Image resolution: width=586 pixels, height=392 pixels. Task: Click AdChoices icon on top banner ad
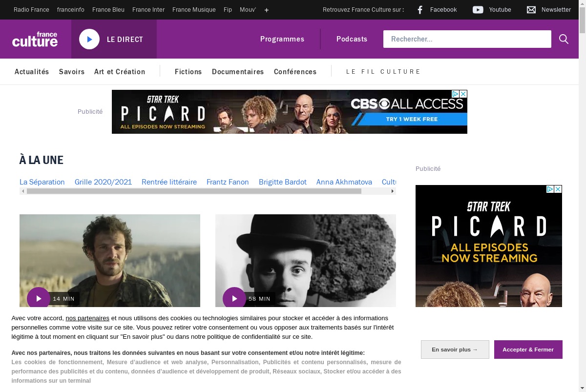tap(455, 94)
